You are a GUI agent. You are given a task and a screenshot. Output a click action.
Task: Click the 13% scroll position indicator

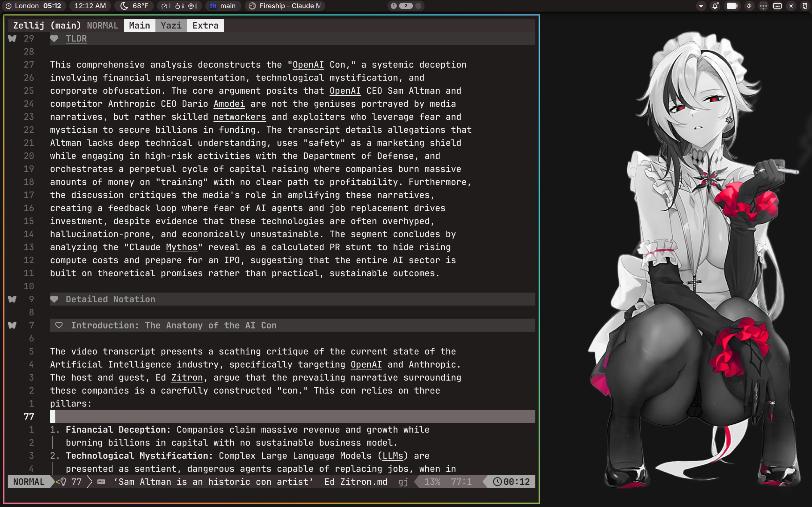[x=432, y=482]
